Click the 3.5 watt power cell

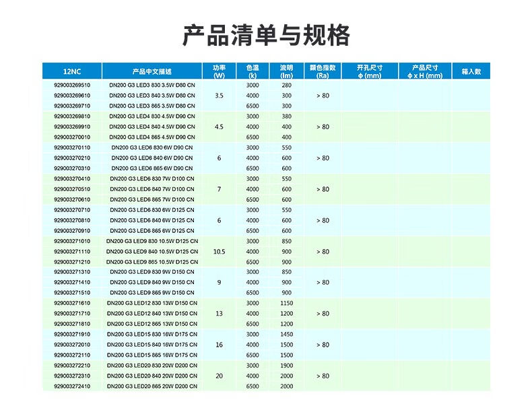click(x=219, y=96)
